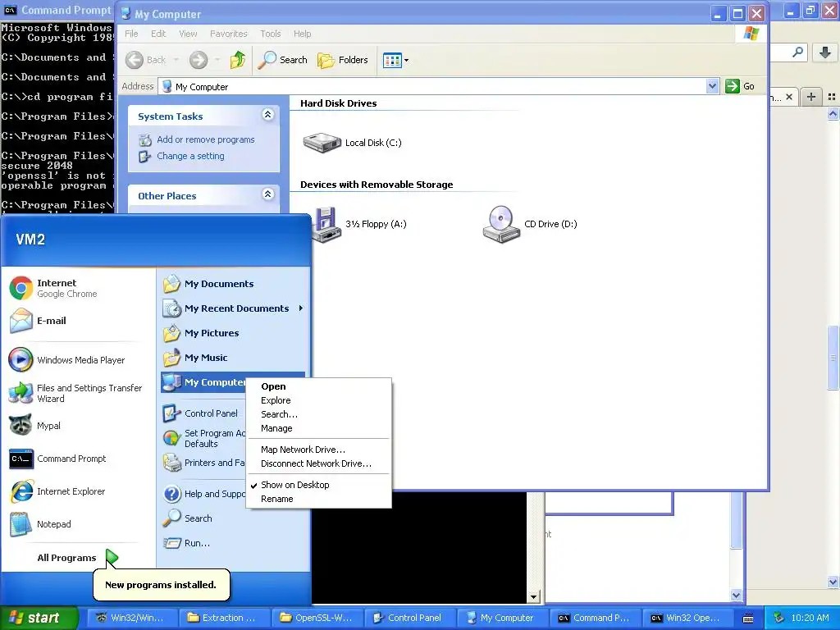This screenshot has height=630, width=840.
Task: Expand All Programs menu
Action: (76, 558)
